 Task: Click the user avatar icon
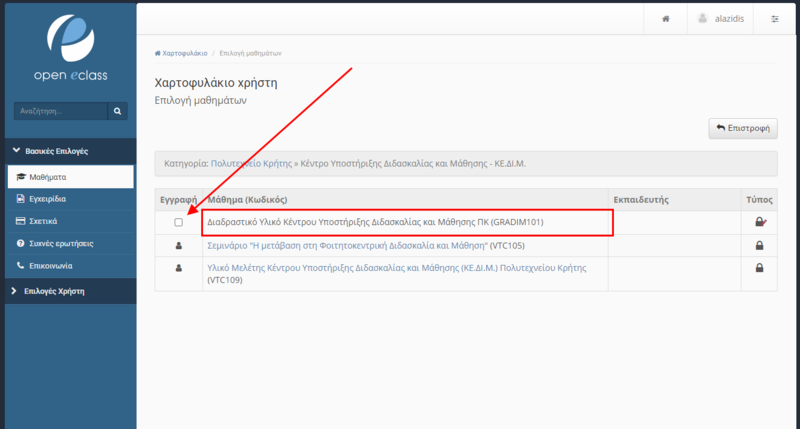coord(703,18)
